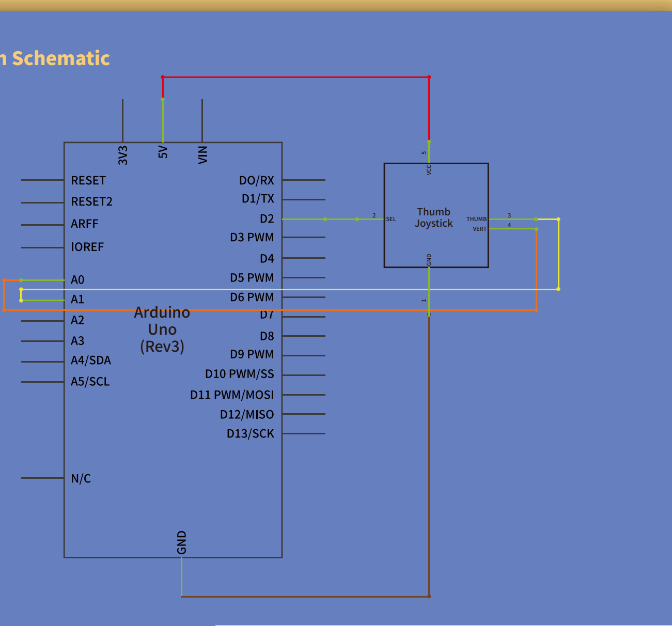
Task: Select the Arduino GND pin label
Action: click(182, 542)
